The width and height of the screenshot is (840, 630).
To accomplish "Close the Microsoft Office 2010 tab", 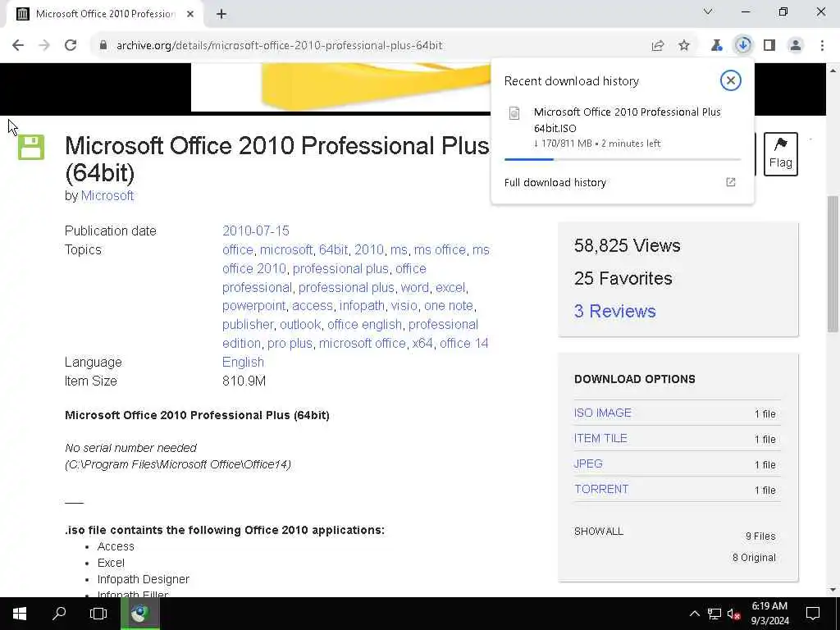I will point(190,15).
